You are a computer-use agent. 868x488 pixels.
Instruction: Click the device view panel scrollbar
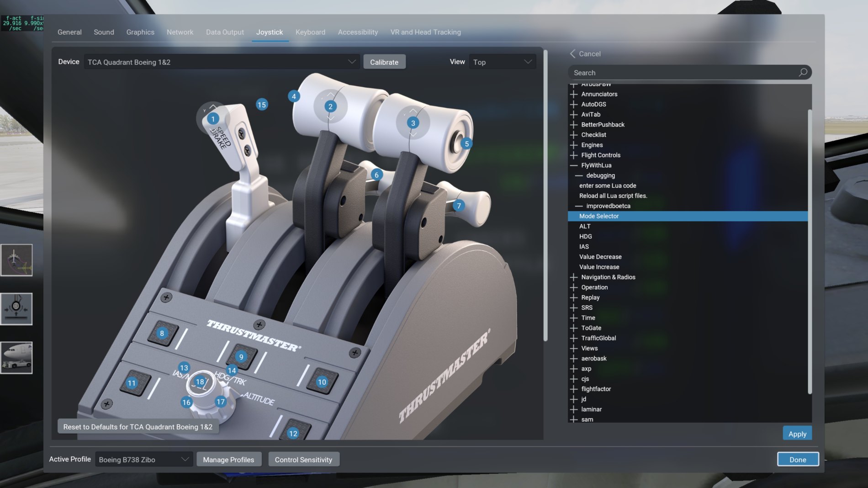pyautogui.click(x=545, y=196)
